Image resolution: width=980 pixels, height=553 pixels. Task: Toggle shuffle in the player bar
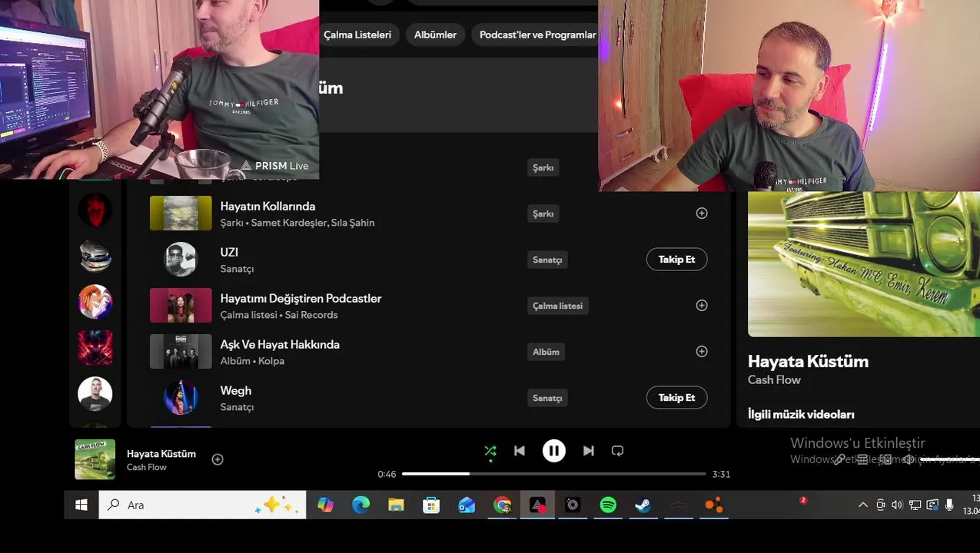click(490, 452)
